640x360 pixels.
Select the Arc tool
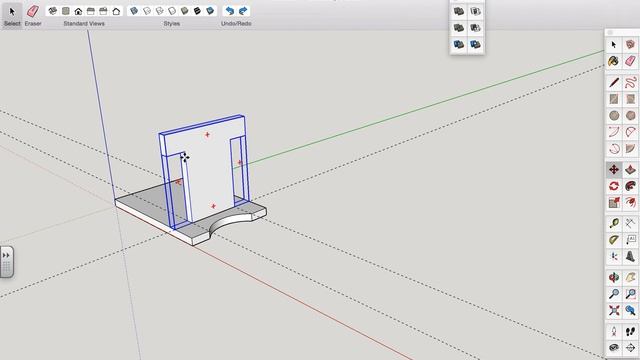[x=614, y=132]
